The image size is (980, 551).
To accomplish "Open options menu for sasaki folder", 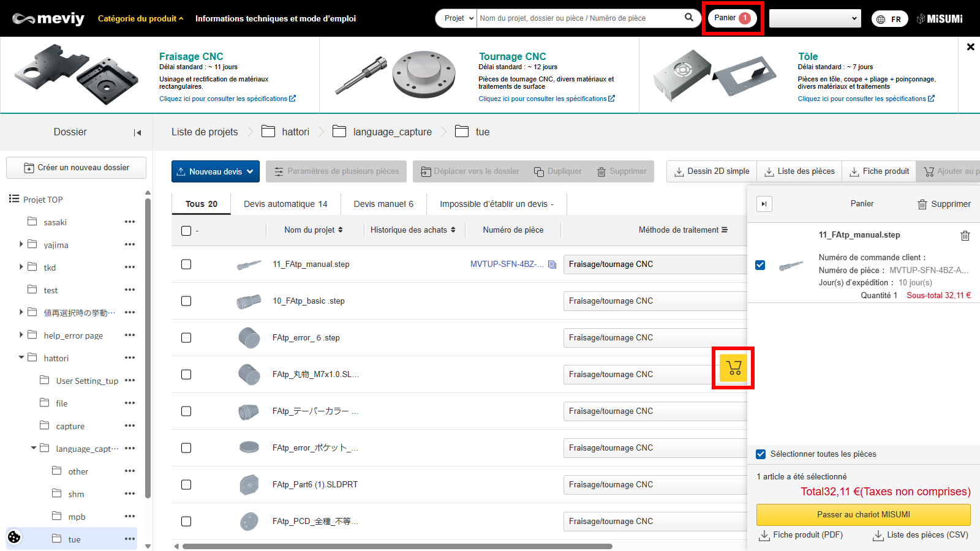I will (129, 222).
